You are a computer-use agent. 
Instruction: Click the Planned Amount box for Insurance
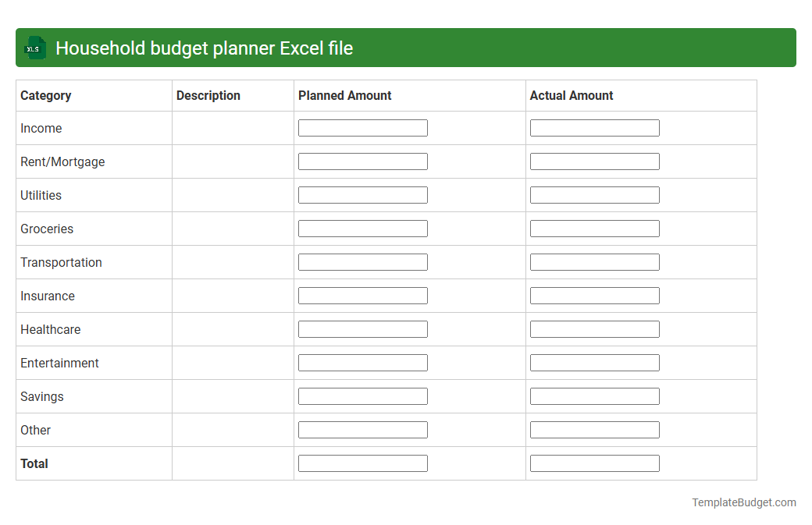362,295
